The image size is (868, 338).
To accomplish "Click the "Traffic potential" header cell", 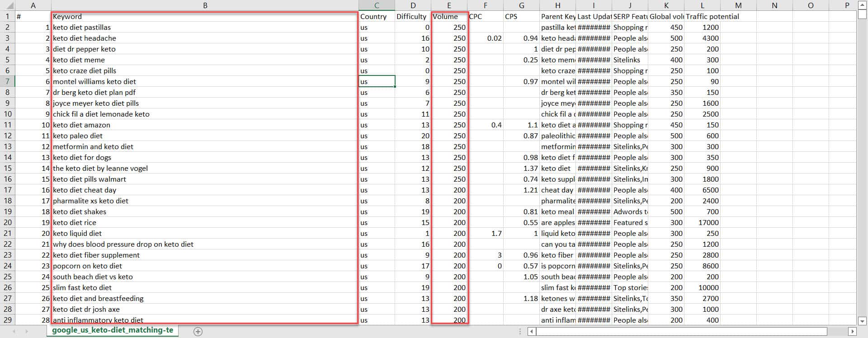I will [x=712, y=16].
